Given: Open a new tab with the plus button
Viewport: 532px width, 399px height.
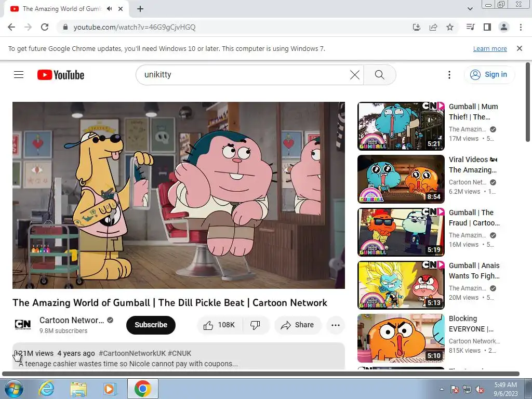Looking at the screenshot, I should pyautogui.click(x=140, y=9).
